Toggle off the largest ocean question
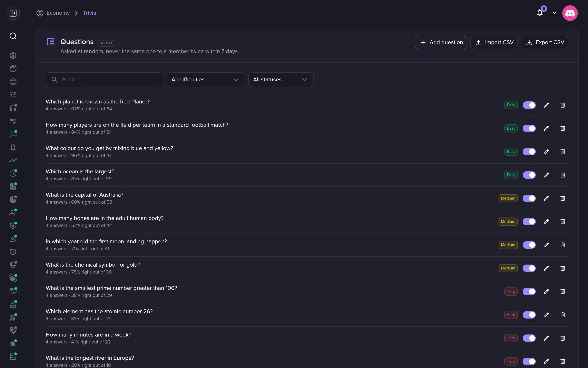 click(x=529, y=175)
